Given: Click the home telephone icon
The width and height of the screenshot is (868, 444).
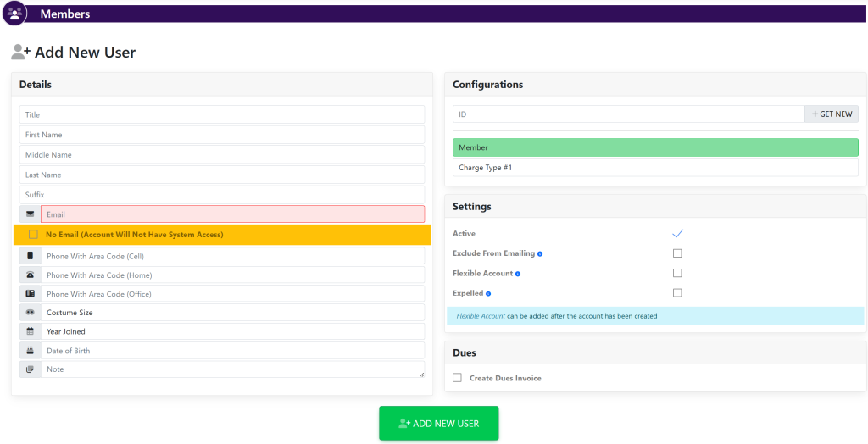Looking at the screenshot, I should [31, 275].
